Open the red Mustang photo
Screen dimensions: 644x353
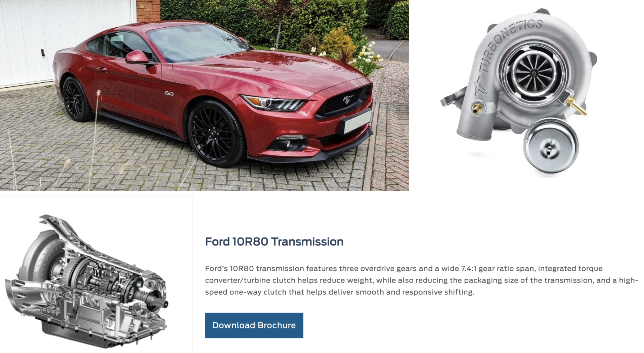205,95
